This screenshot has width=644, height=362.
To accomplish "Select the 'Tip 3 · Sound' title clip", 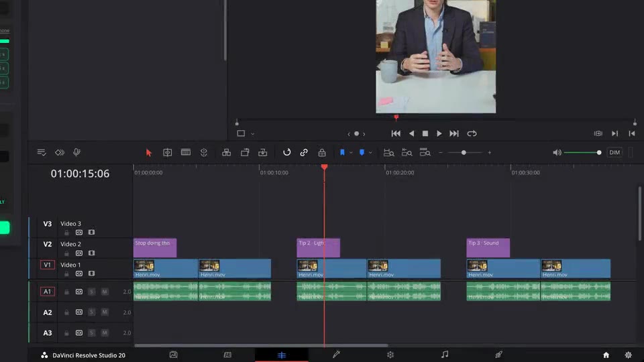I will 488,248.
